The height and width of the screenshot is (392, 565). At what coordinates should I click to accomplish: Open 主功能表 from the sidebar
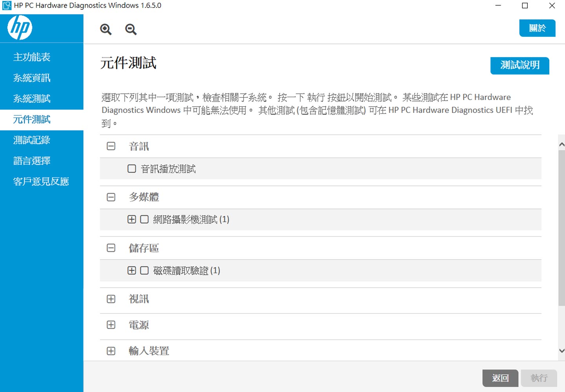pyautogui.click(x=32, y=57)
